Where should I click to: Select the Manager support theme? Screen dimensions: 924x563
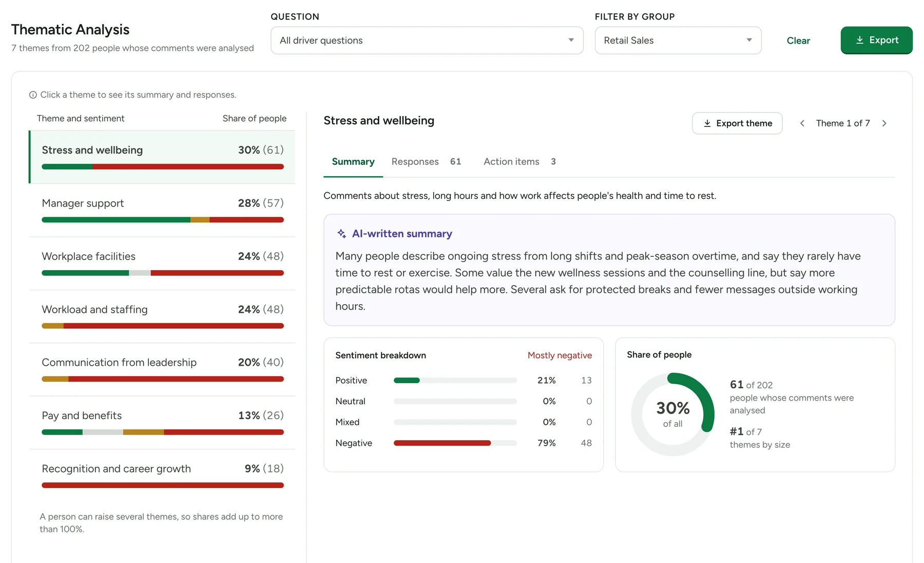(x=162, y=211)
